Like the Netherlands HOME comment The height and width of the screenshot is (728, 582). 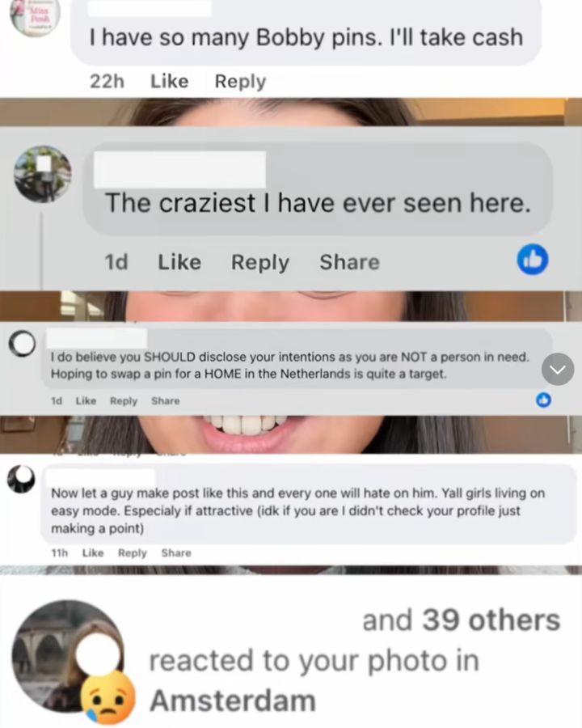tap(86, 400)
